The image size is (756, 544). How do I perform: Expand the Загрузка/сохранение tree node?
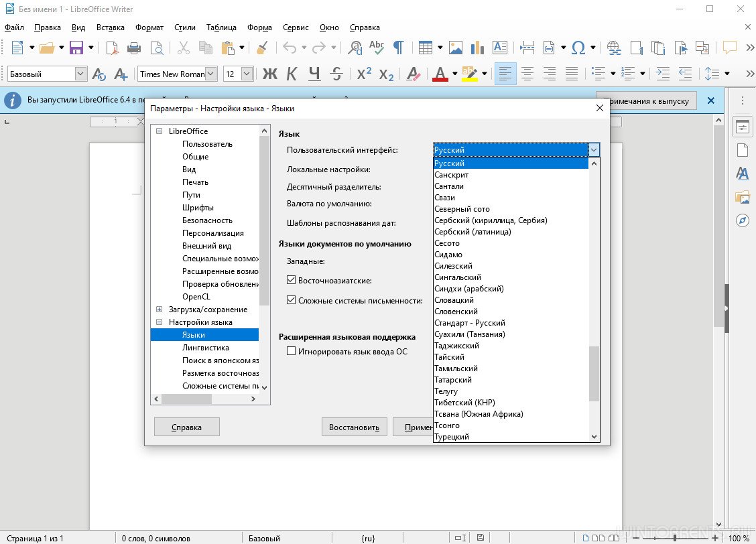click(160, 310)
